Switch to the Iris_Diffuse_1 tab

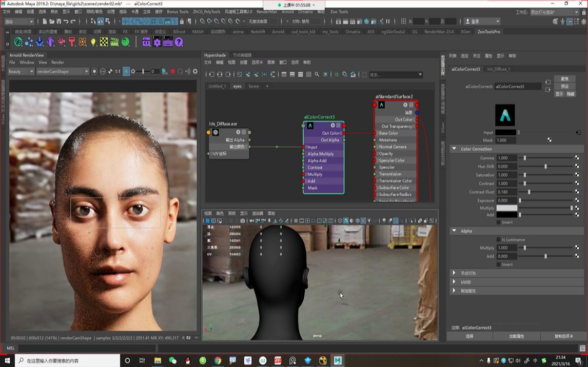(x=498, y=69)
